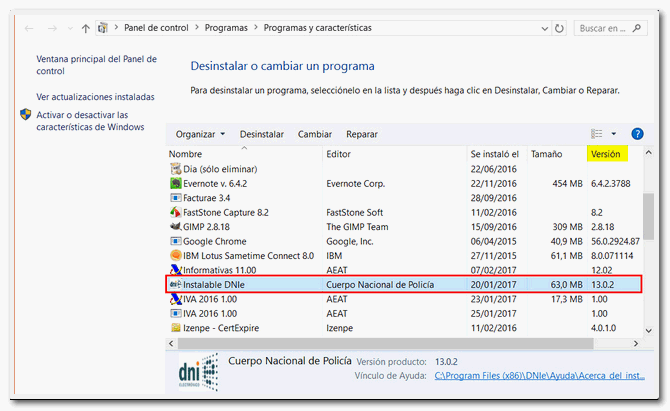The height and width of the screenshot is (411, 670).
Task: Click the change view icon in toolbar
Action: click(597, 134)
